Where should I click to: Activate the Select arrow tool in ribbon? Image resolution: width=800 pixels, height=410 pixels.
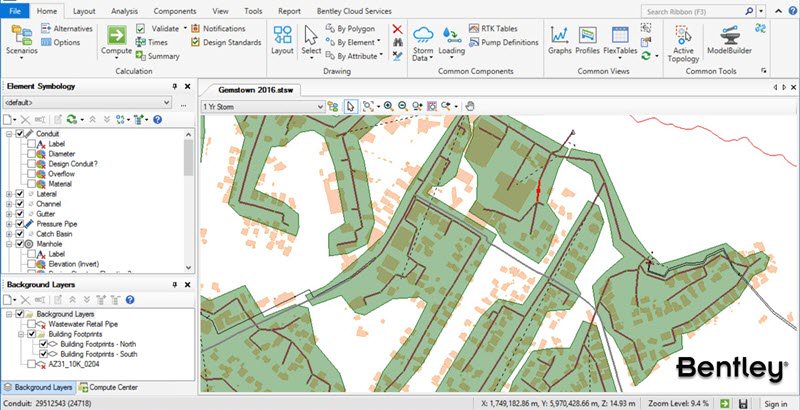click(311, 35)
